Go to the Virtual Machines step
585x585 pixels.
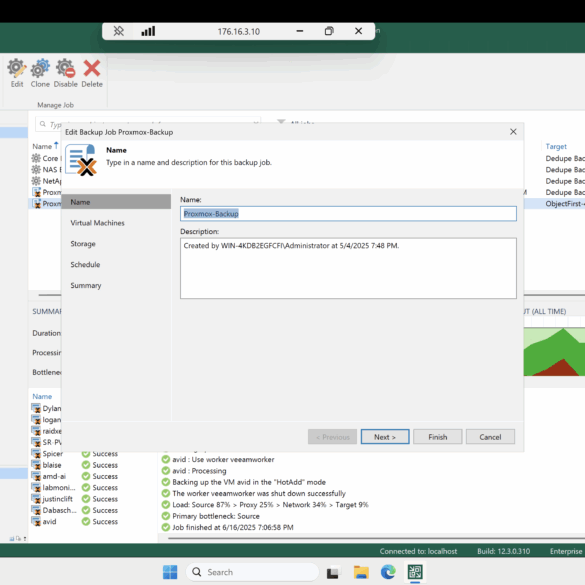97,223
